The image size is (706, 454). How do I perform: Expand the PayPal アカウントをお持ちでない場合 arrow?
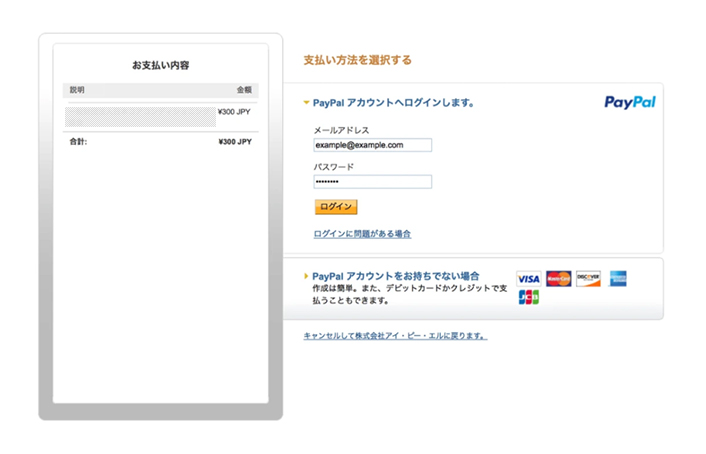(x=306, y=276)
